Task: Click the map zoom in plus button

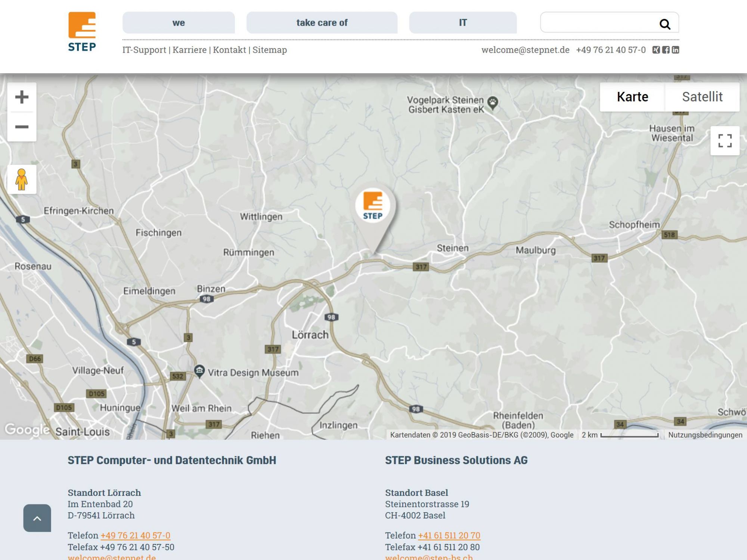Action: (22, 97)
